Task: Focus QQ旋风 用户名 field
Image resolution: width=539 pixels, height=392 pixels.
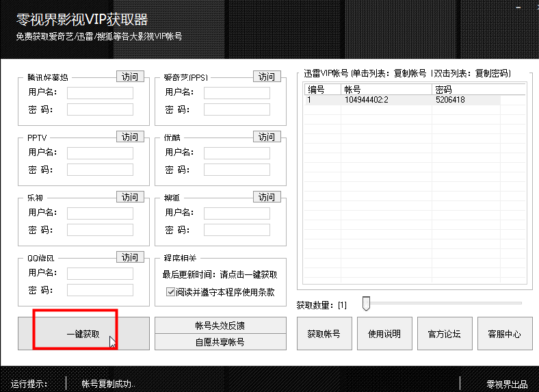Action: point(100,274)
